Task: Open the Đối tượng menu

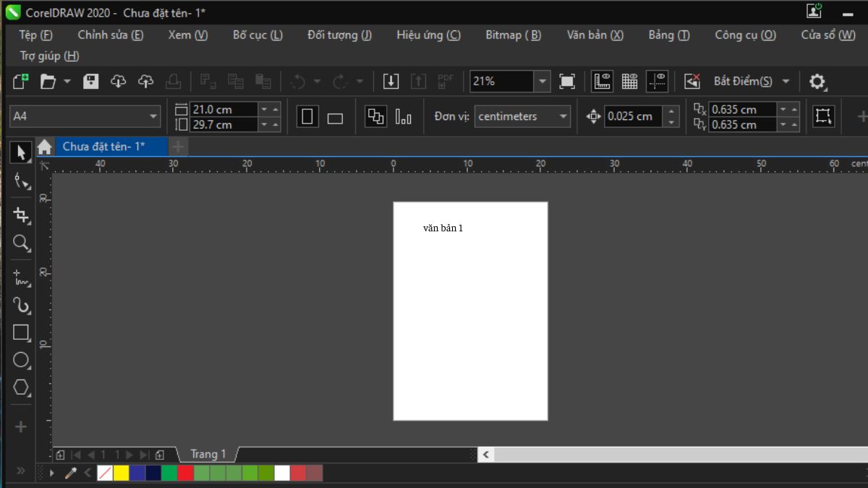Action: click(x=339, y=35)
